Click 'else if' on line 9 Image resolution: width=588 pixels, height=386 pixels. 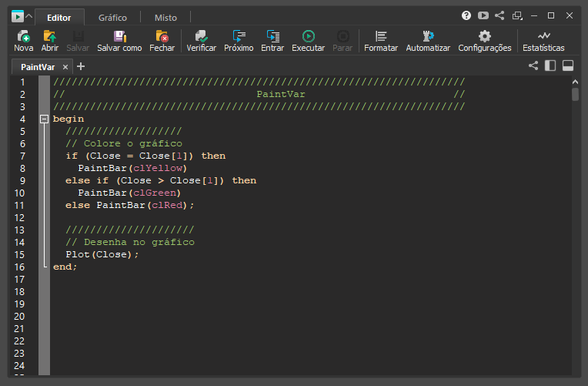point(87,180)
